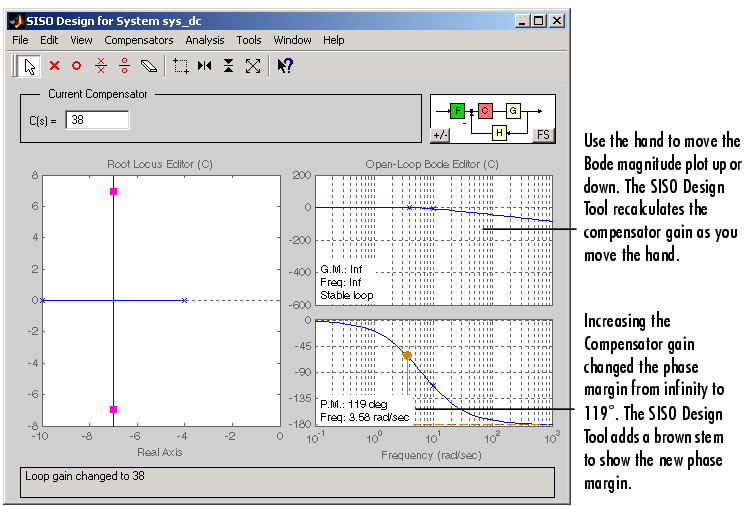752x506 pixels.
Task: Click the FS feedback structure button
Action: point(543,135)
